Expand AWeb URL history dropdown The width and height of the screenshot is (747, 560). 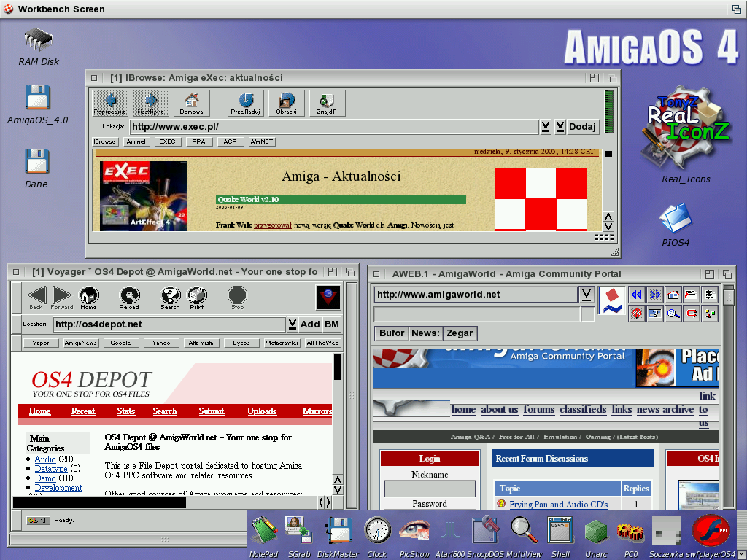(x=587, y=295)
